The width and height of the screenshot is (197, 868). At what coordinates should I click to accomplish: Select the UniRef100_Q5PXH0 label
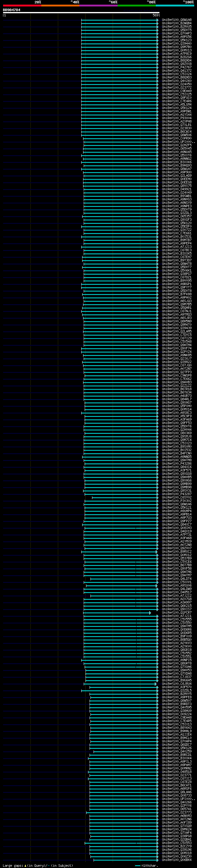coord(177,406)
